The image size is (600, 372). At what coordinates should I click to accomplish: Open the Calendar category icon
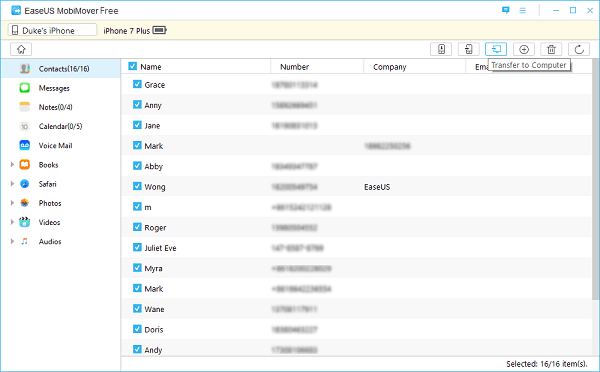(24, 126)
